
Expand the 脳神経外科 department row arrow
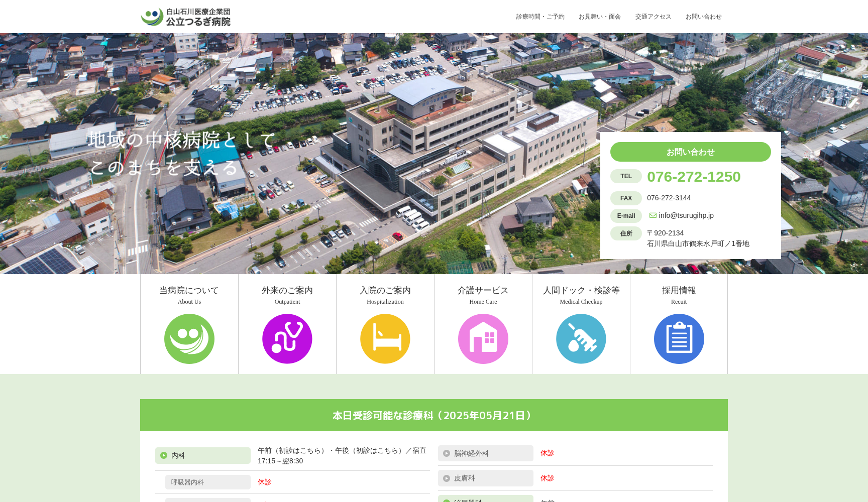[447, 453]
